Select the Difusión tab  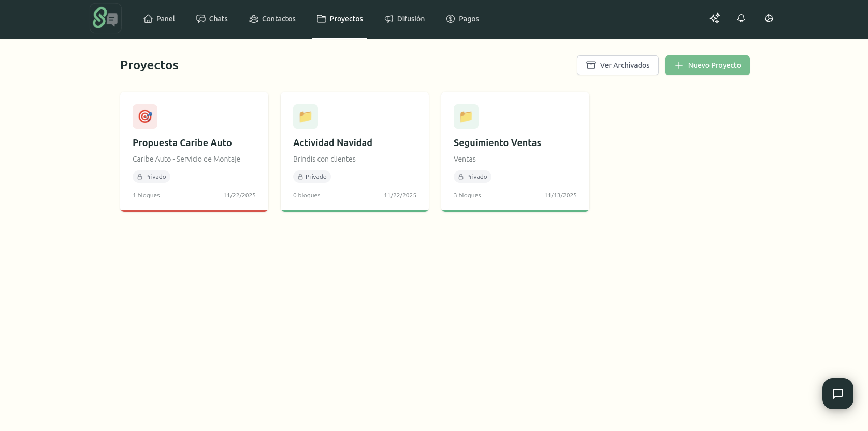[404, 19]
